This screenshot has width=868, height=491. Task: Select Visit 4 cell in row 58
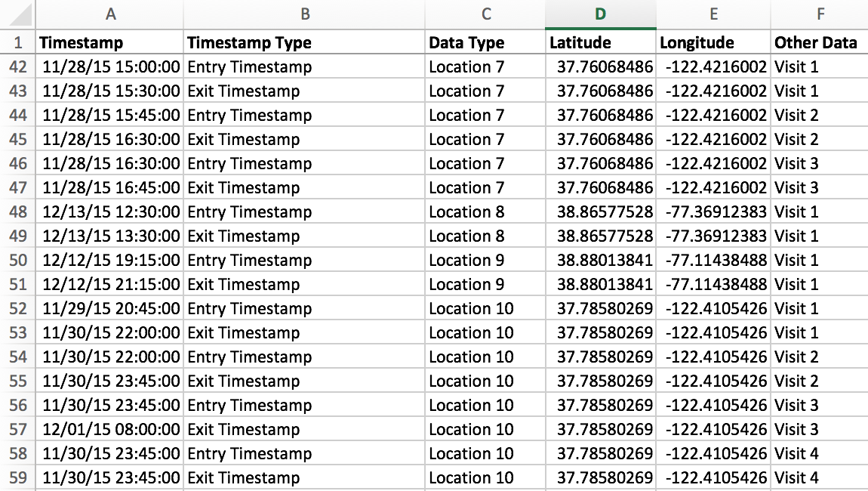coord(819,453)
